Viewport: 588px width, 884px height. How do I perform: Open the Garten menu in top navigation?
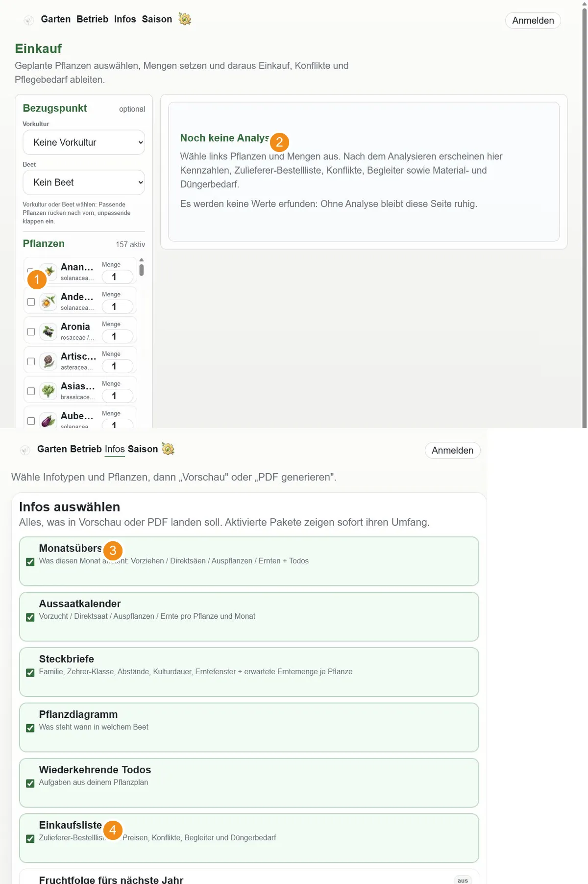pyautogui.click(x=56, y=19)
